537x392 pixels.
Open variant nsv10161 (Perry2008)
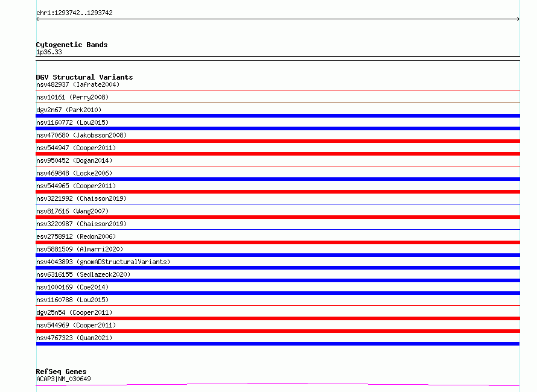(72, 97)
